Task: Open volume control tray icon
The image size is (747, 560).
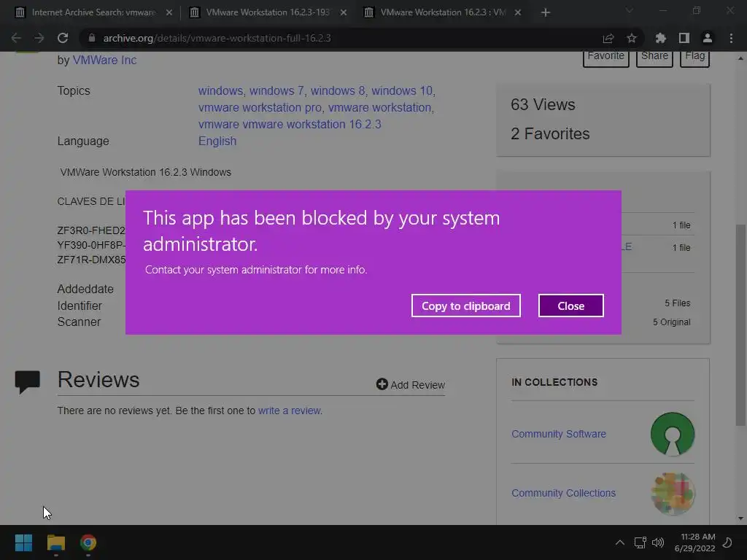Action: click(658, 542)
